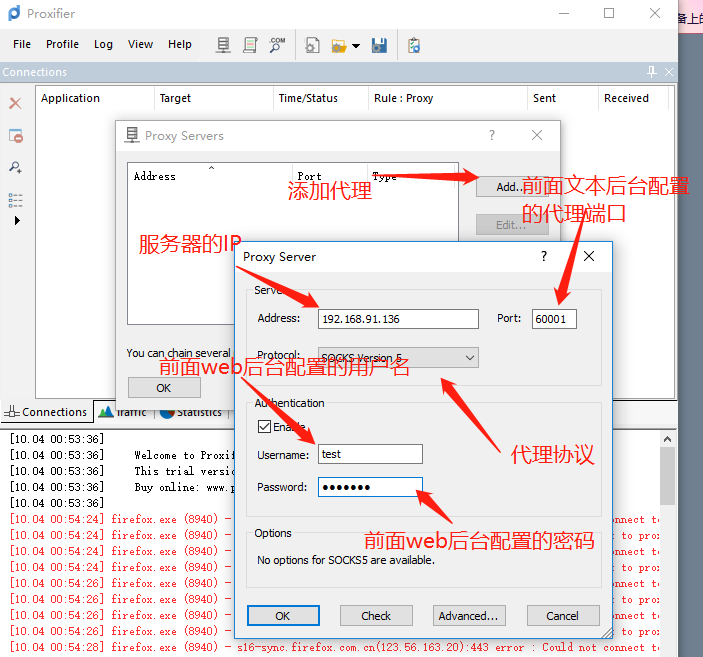Sort by Target column header
Screen dimensions: 703x657
(x=213, y=98)
